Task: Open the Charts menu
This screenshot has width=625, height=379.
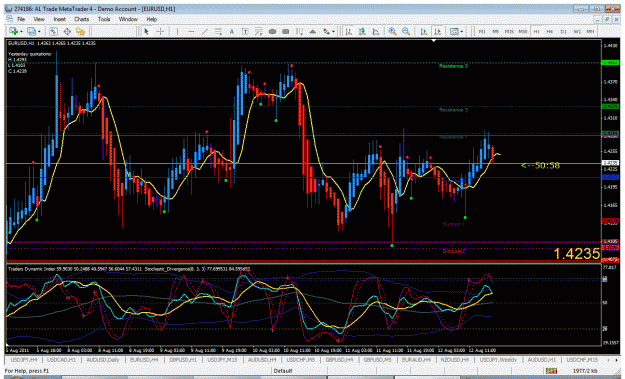Action: (81, 19)
